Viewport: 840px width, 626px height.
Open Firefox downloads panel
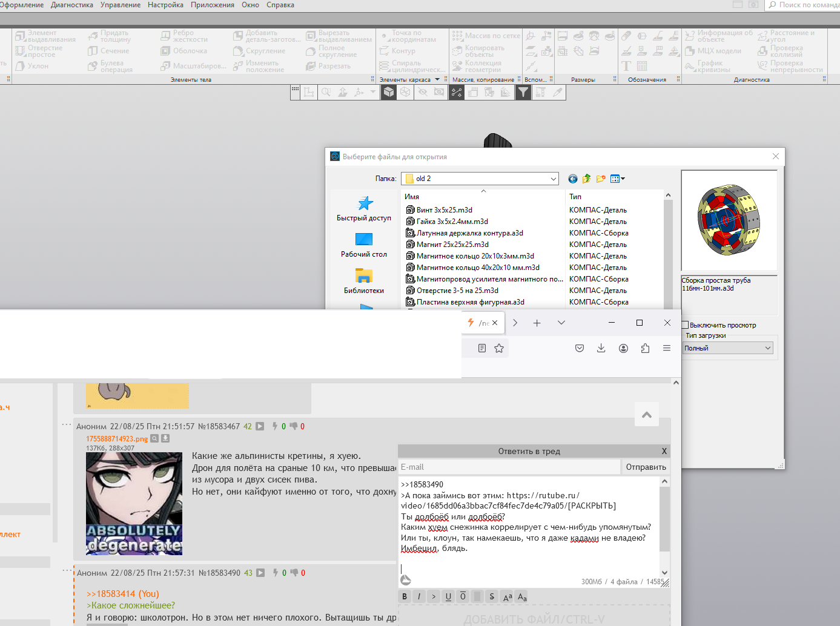pos(601,348)
